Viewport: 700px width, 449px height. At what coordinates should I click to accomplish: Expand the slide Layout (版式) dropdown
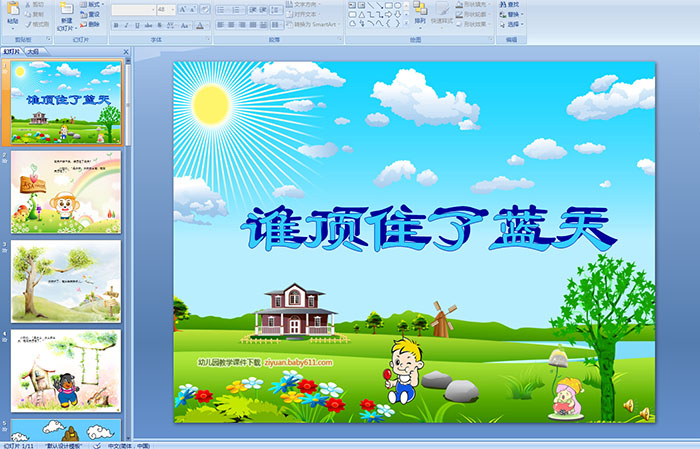(91, 4)
